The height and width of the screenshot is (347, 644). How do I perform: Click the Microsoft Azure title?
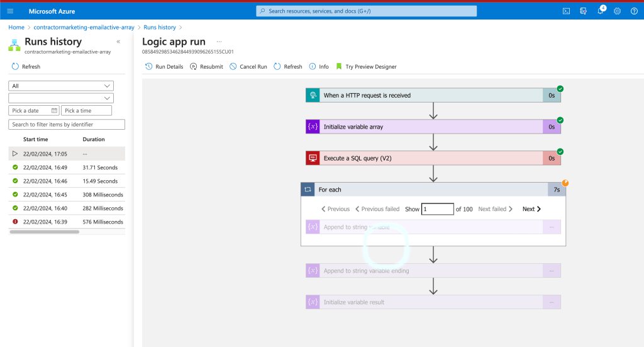52,11
